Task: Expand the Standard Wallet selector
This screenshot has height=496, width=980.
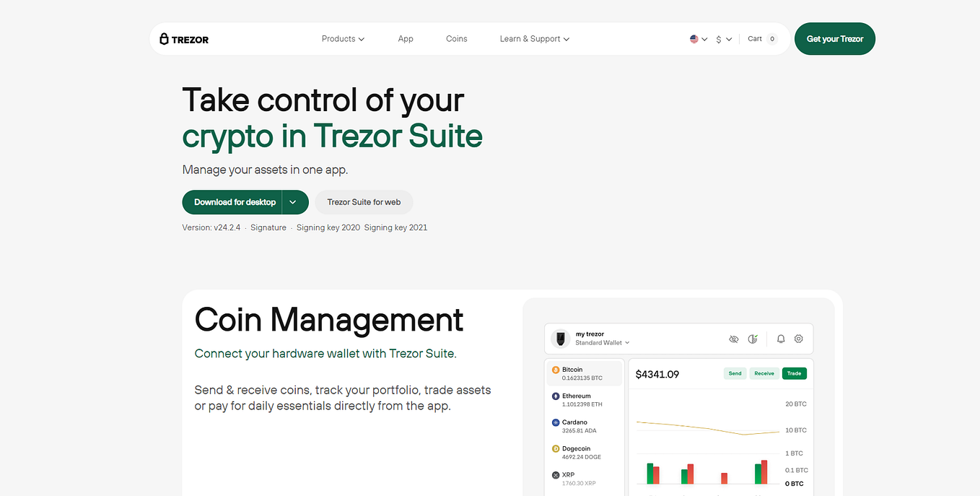Action: click(601, 343)
